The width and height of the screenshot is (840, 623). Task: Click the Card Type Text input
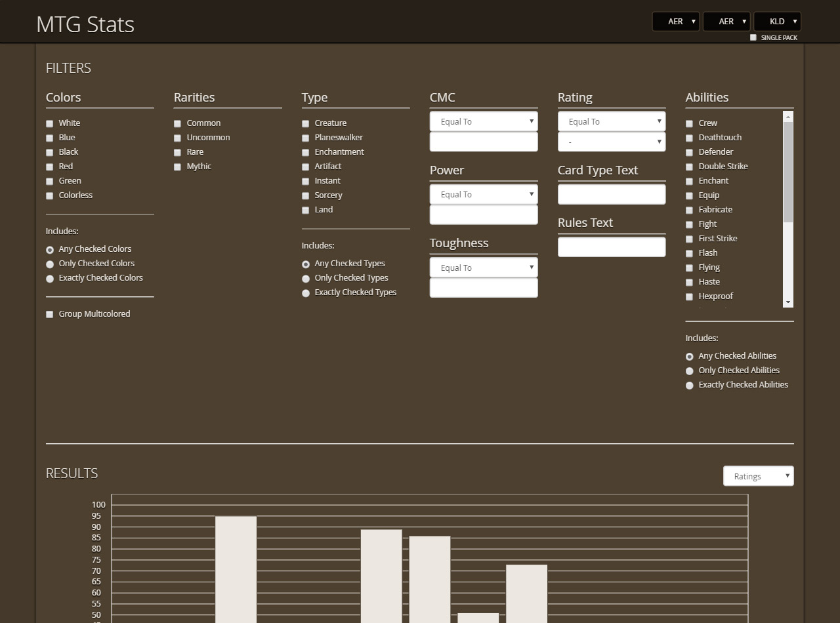click(x=612, y=194)
